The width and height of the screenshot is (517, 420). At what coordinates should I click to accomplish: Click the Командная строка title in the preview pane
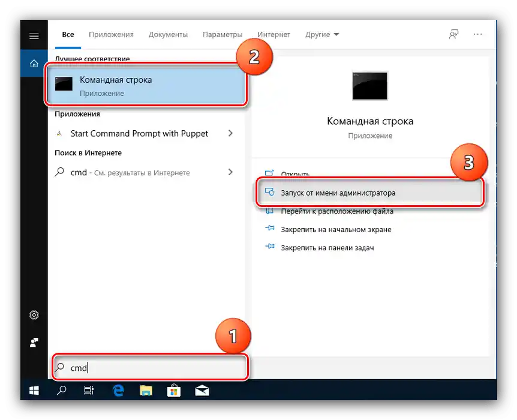370,121
